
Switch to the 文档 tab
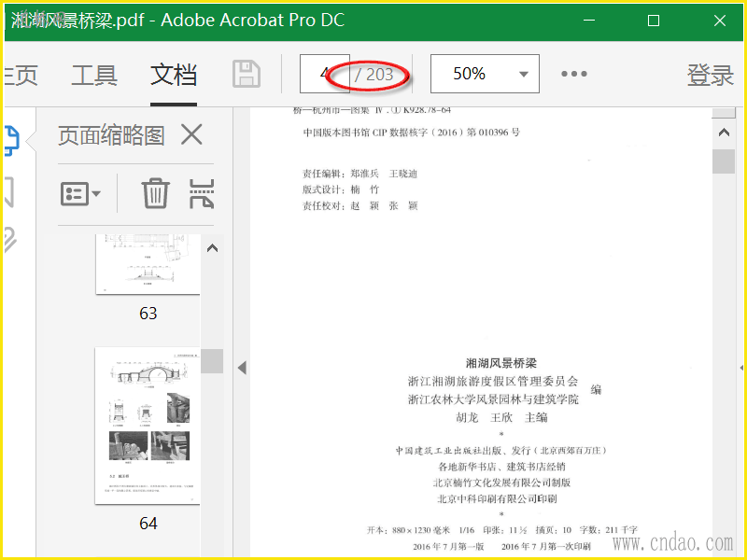(x=174, y=75)
